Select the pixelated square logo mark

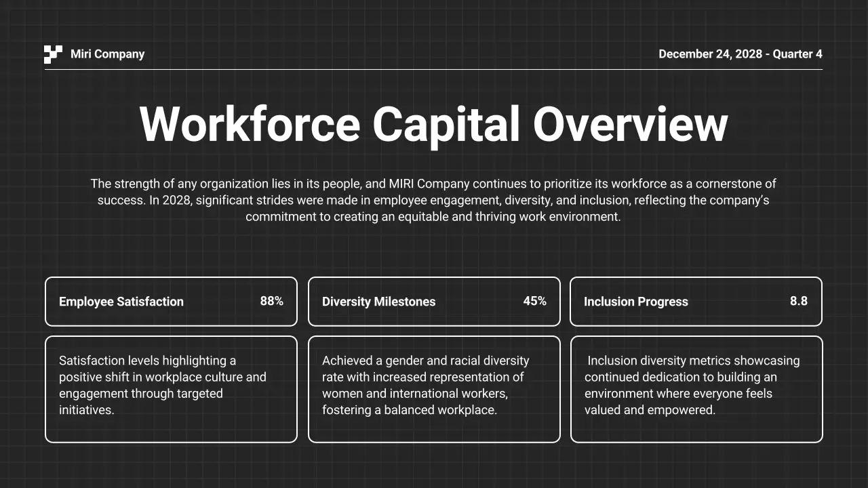pos(53,54)
